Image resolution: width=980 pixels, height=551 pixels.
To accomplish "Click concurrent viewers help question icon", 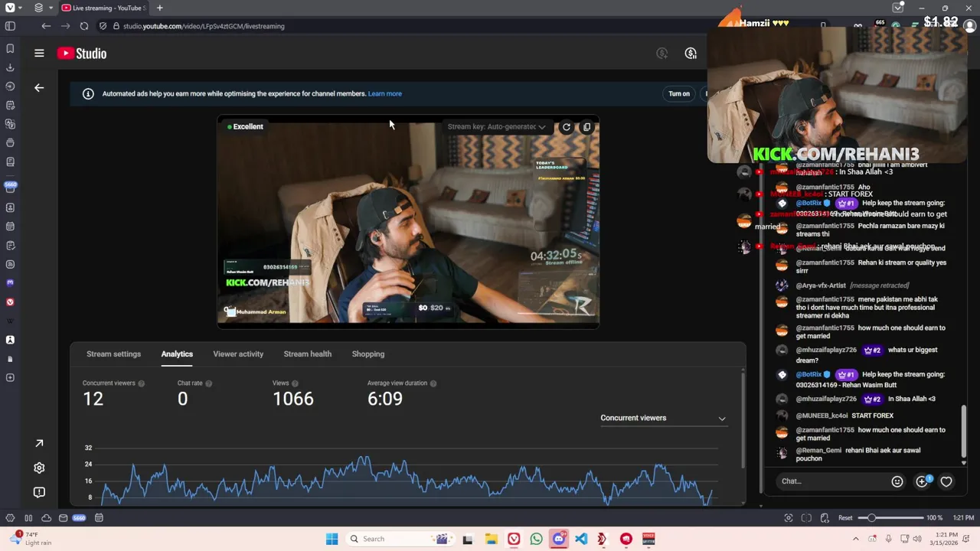I will coord(141,383).
